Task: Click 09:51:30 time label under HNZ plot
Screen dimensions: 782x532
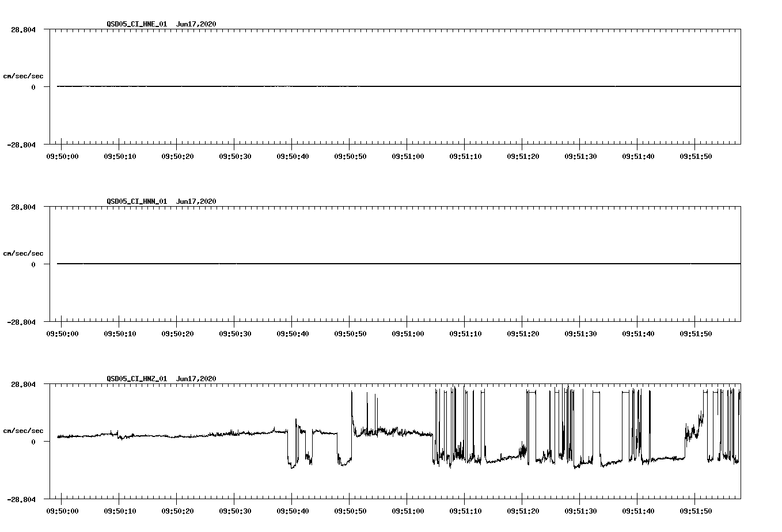Action: (x=580, y=511)
